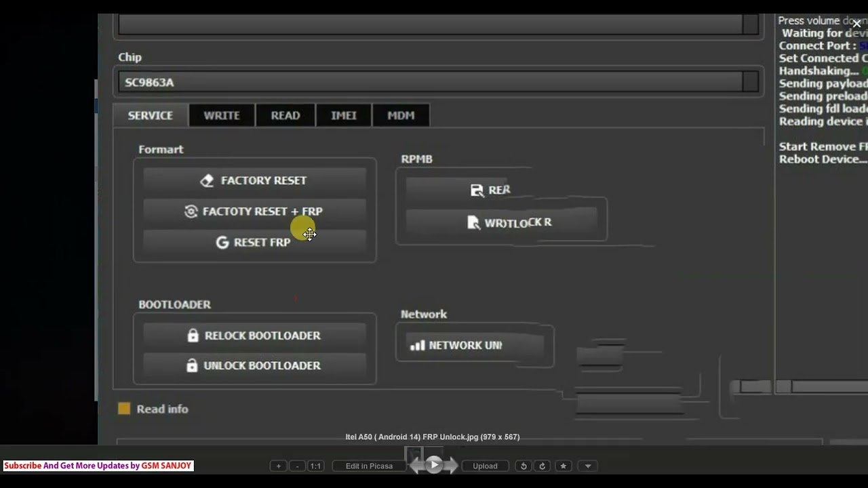Open the dropdown above the Chip field
The width and height of the screenshot is (868, 488).
pyautogui.click(x=750, y=24)
